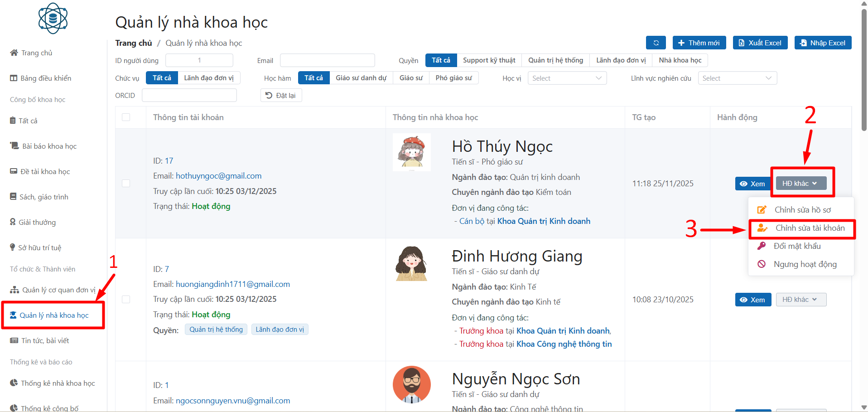Choose Đổi mật khẩu from the menu
Image resolution: width=868 pixels, height=412 pixels.
[797, 246]
